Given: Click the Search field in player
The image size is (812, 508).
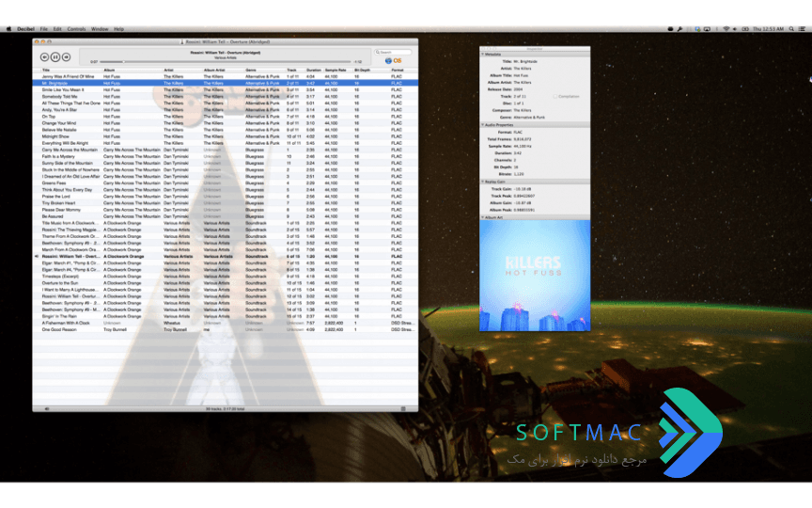Looking at the screenshot, I should point(393,53).
